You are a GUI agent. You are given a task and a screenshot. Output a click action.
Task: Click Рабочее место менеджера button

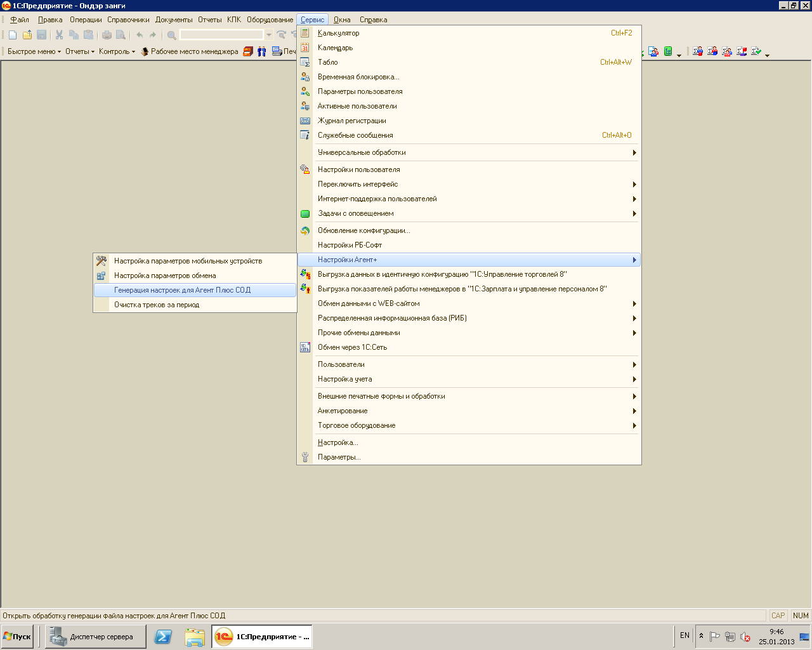tap(189, 51)
